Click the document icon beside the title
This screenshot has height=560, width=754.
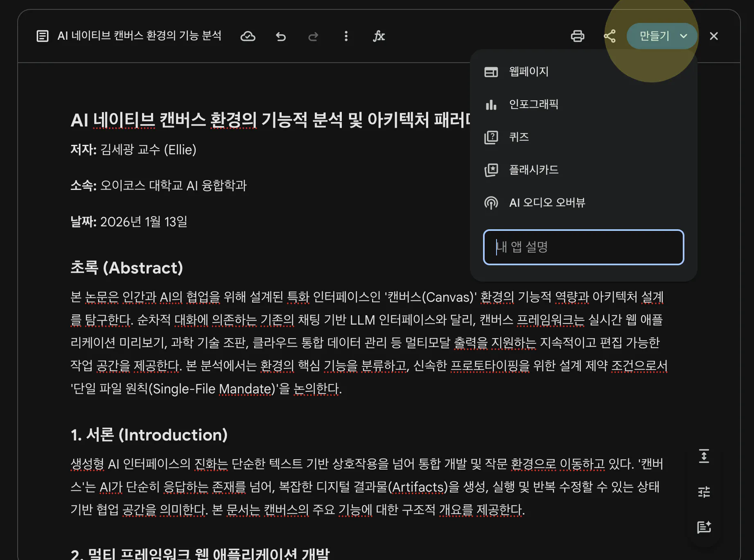coord(43,36)
